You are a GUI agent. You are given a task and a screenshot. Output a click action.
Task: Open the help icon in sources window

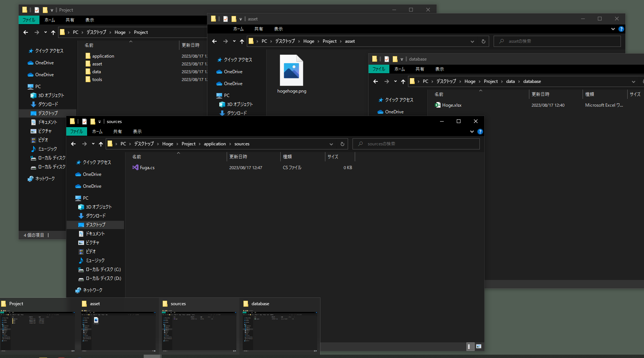(480, 132)
